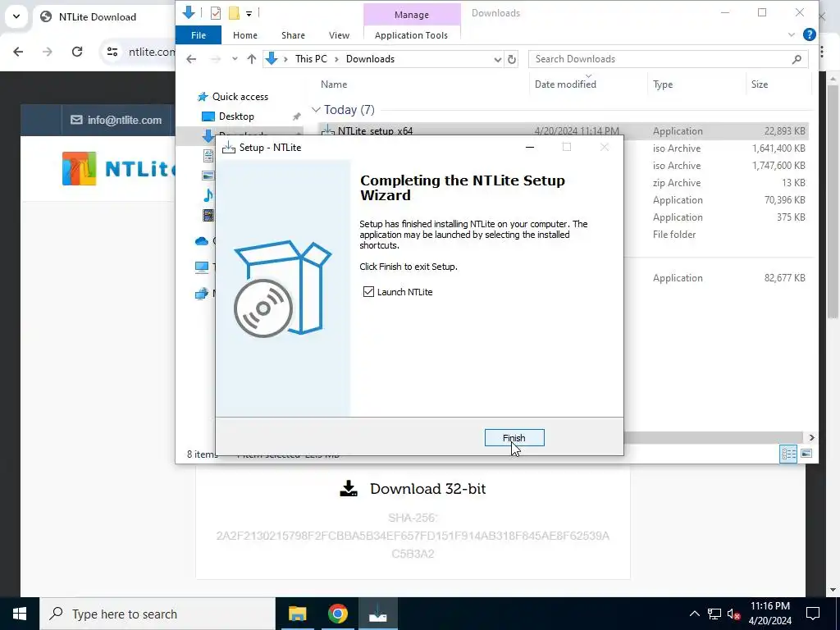The height and width of the screenshot is (630, 840).
Task: Click the Properties icon in Quick Access Toolbar
Action: coord(216,13)
